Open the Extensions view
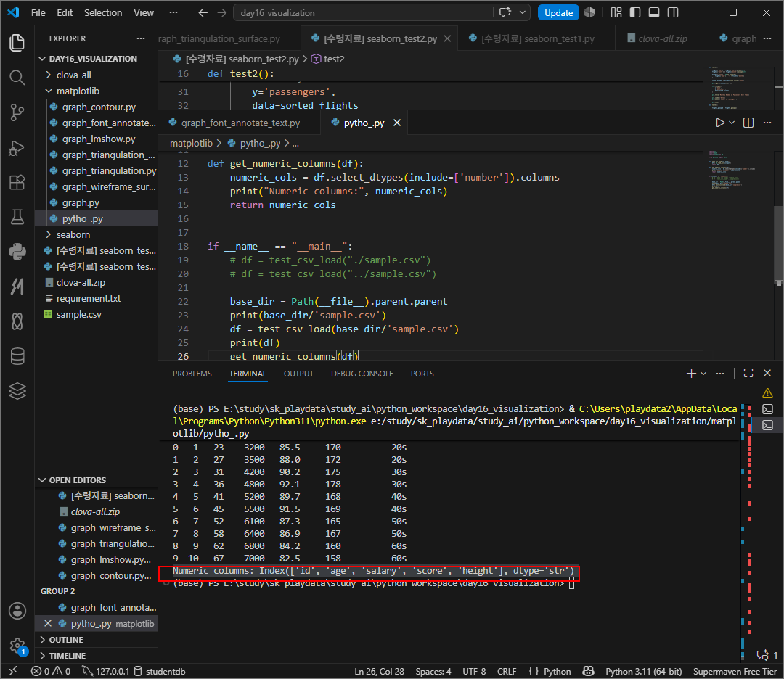The image size is (784, 679). [17, 182]
